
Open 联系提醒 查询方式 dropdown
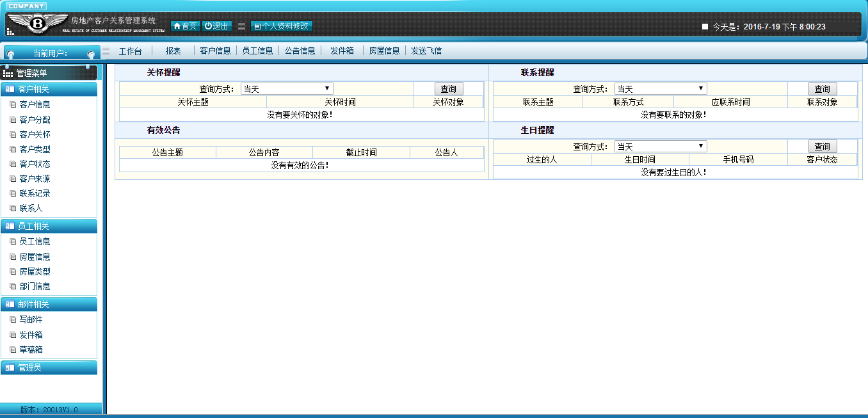tap(661, 89)
